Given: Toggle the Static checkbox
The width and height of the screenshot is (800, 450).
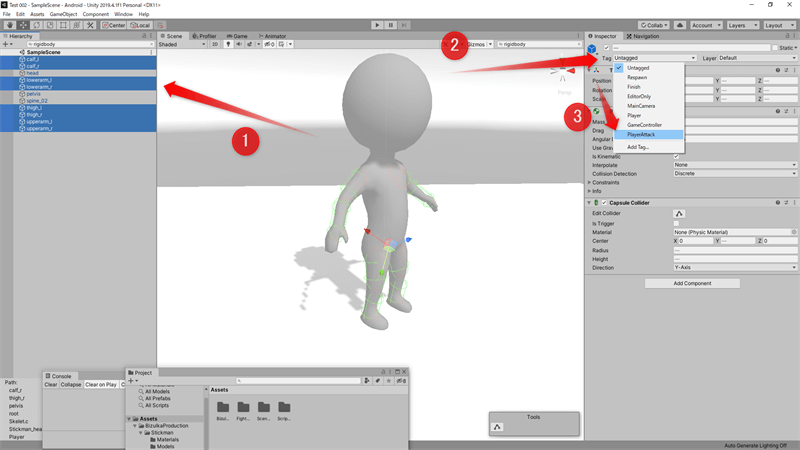Looking at the screenshot, I should tap(775, 47).
